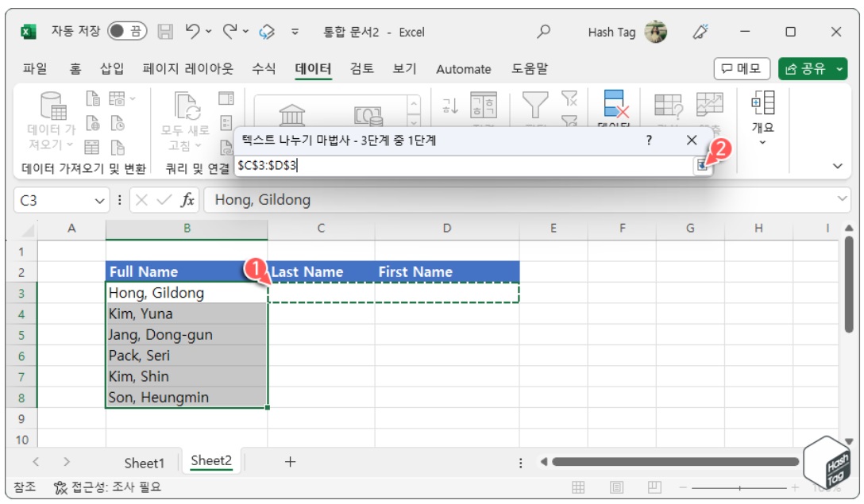The image size is (864, 504).
Task: Click the Clear filter icon
Action: click(x=569, y=98)
